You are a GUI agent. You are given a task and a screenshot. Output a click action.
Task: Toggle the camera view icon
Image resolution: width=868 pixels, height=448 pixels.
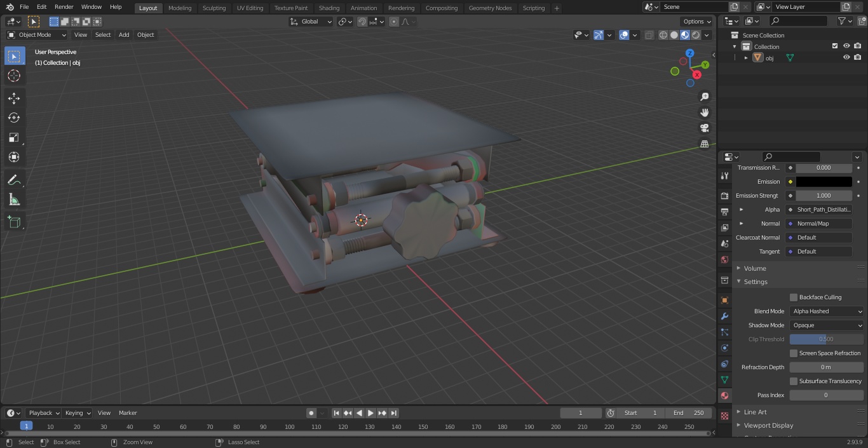click(x=705, y=128)
